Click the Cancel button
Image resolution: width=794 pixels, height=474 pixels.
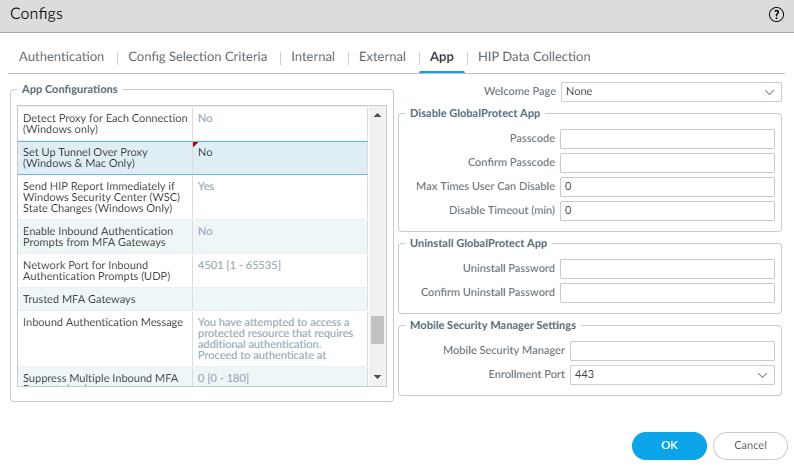click(750, 445)
